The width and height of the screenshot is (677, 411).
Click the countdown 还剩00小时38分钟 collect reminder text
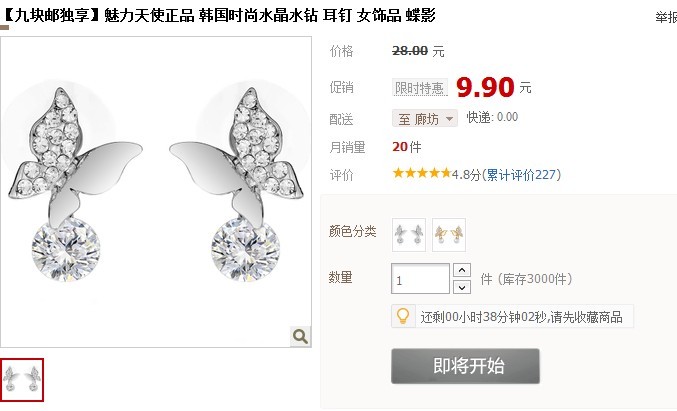click(521, 317)
